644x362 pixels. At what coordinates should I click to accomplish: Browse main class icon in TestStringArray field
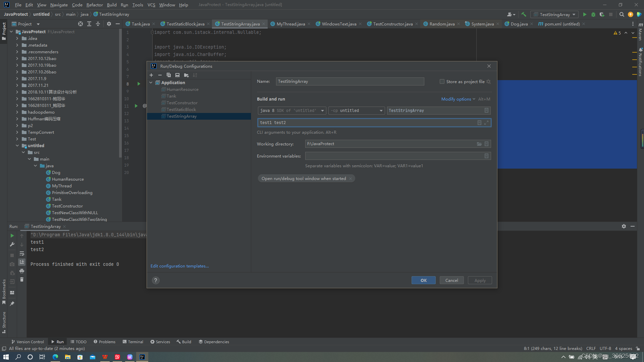(486, 110)
